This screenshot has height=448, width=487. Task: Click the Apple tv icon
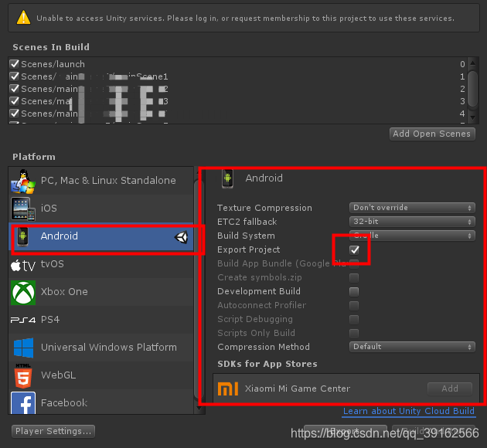pyautogui.click(x=23, y=265)
